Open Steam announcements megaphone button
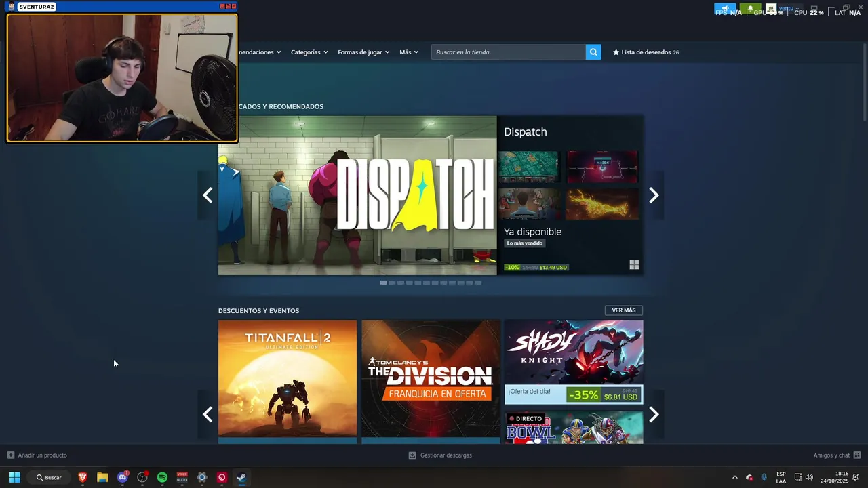This screenshot has height=488, width=868. coord(725,9)
